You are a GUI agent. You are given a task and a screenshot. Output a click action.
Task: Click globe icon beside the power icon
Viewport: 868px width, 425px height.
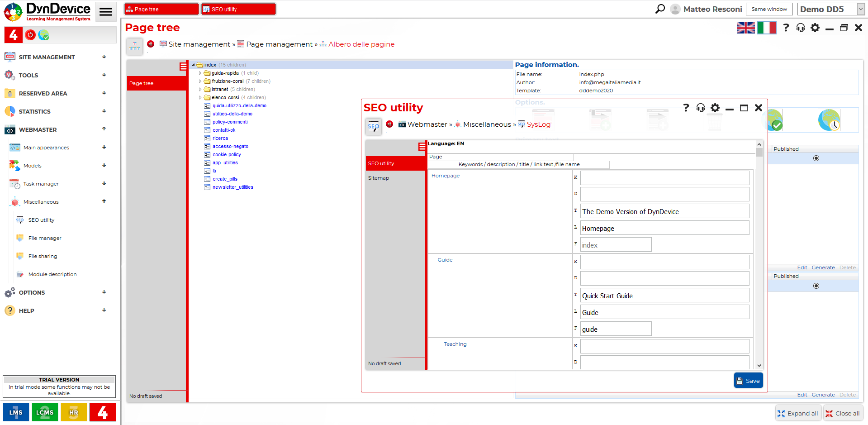click(x=43, y=35)
